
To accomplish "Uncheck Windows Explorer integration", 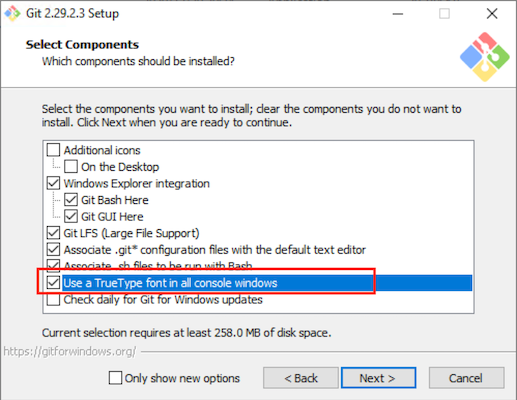I will (53, 183).
